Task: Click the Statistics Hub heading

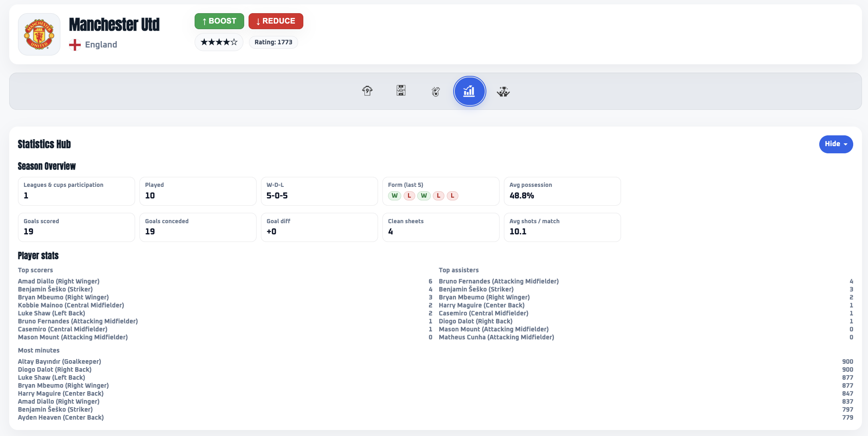Action: pyautogui.click(x=44, y=144)
